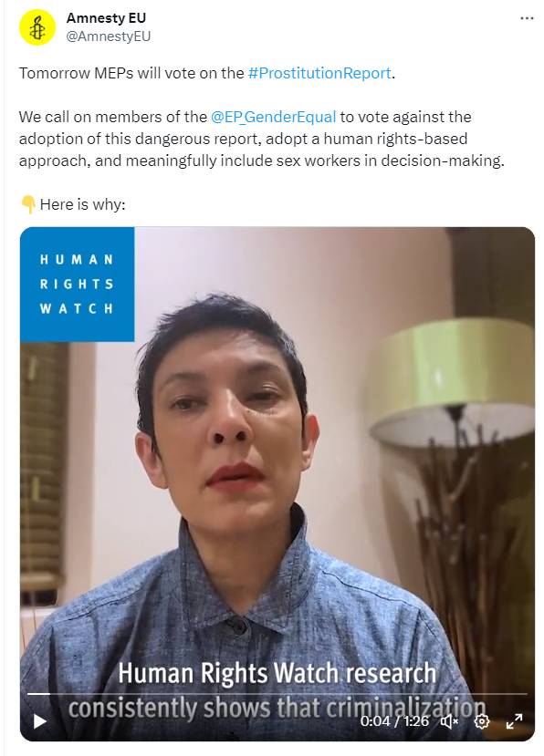Open the @AmnestyEU handle link

[108, 36]
